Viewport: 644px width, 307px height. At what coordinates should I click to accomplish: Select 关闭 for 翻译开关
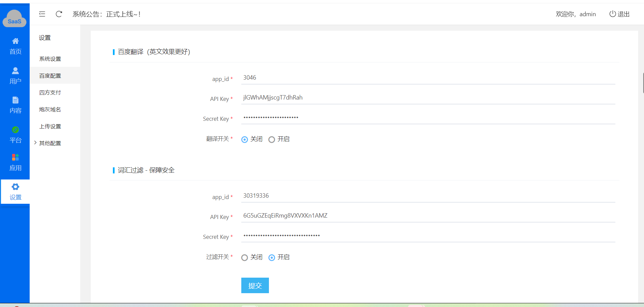[x=245, y=140]
